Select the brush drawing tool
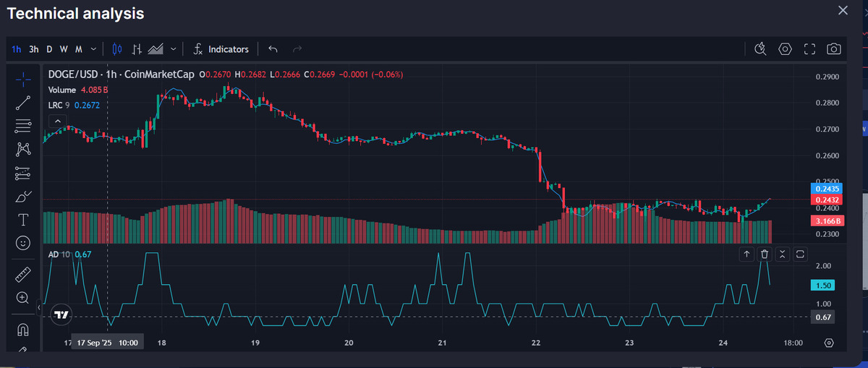 pyautogui.click(x=23, y=197)
